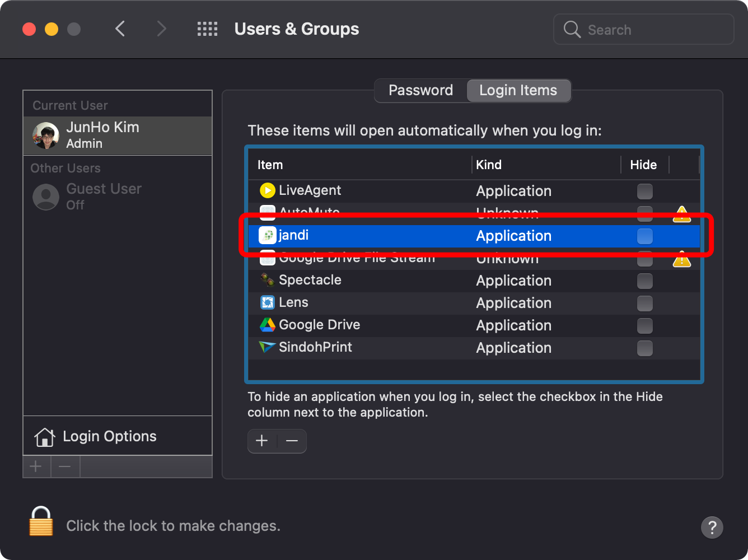This screenshot has width=748, height=560.
Task: Toggle Hide checkbox for Google Drive
Action: [645, 326]
